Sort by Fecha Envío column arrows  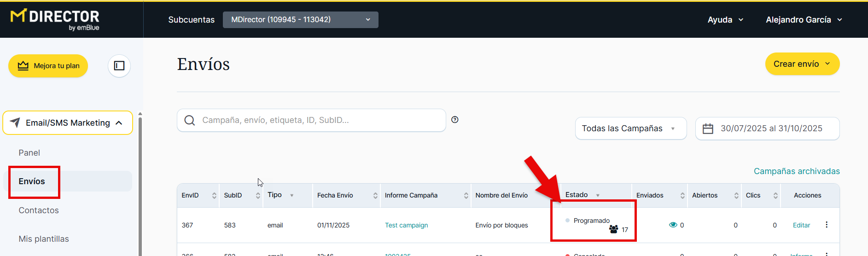375,196
